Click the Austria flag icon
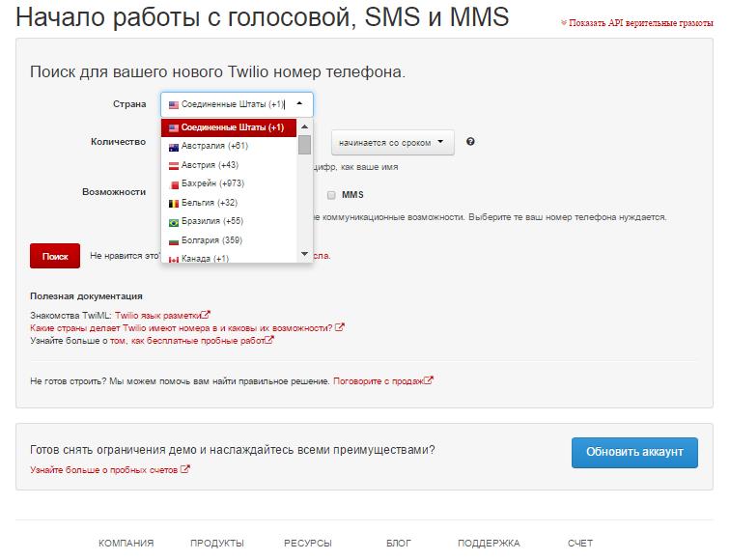Viewport: 730px width, 560px height. tap(174, 165)
